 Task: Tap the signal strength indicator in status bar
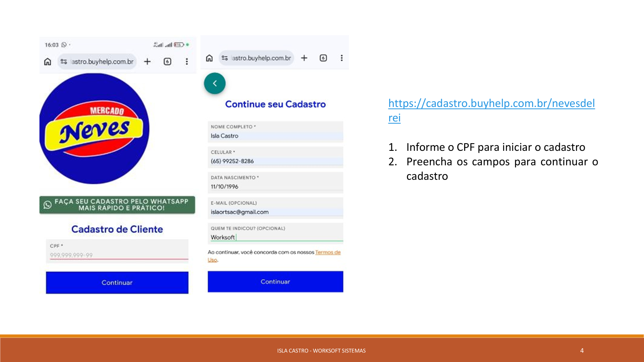tap(163, 45)
